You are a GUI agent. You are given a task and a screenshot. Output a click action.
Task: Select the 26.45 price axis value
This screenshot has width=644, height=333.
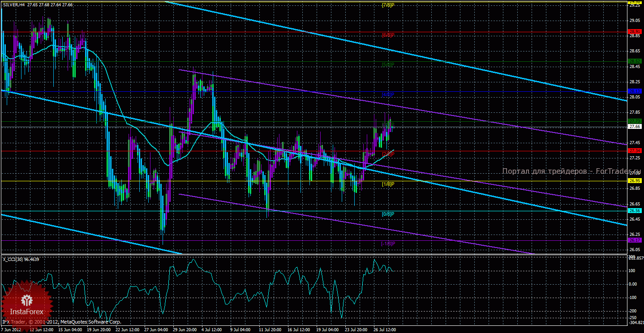[635, 219]
